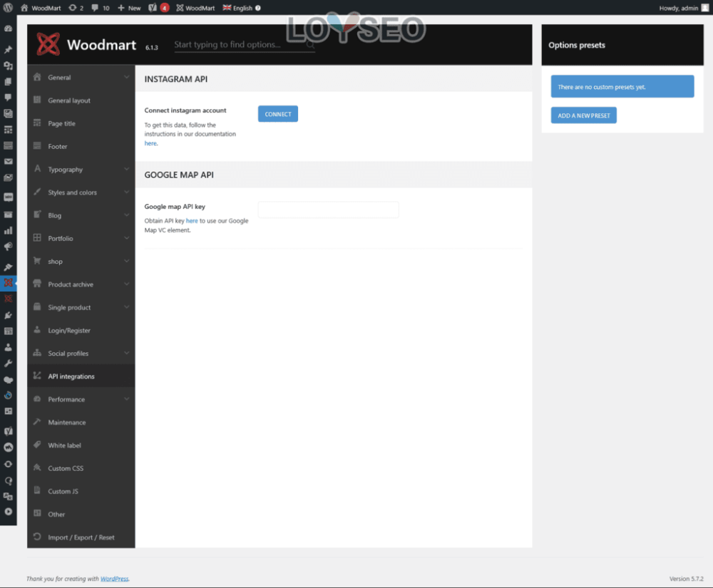Open English language switcher in admin bar

pyautogui.click(x=238, y=8)
